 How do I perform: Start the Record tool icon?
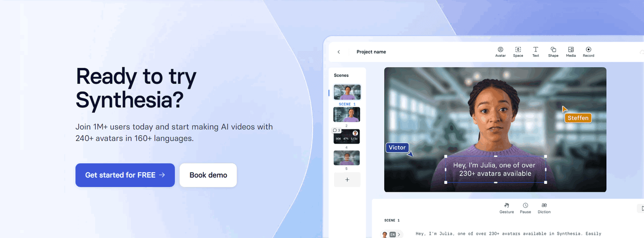[589, 52]
